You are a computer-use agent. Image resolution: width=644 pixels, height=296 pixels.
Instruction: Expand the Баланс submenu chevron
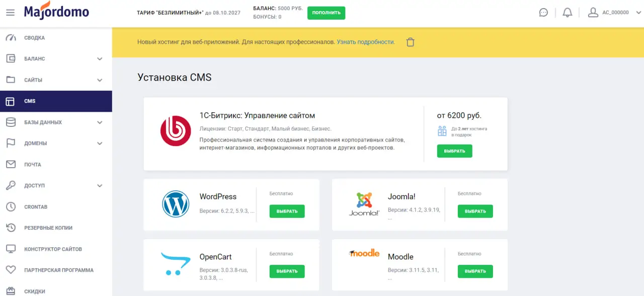(100, 59)
